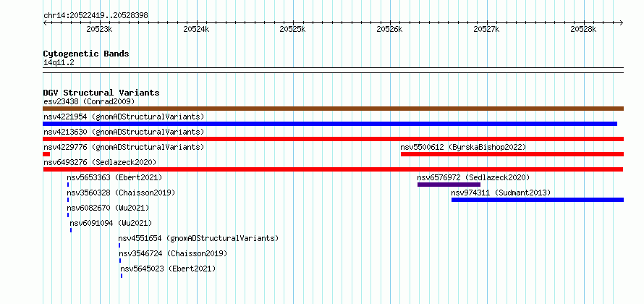Open nsv6082670 (Wu2021) label

pos(108,208)
